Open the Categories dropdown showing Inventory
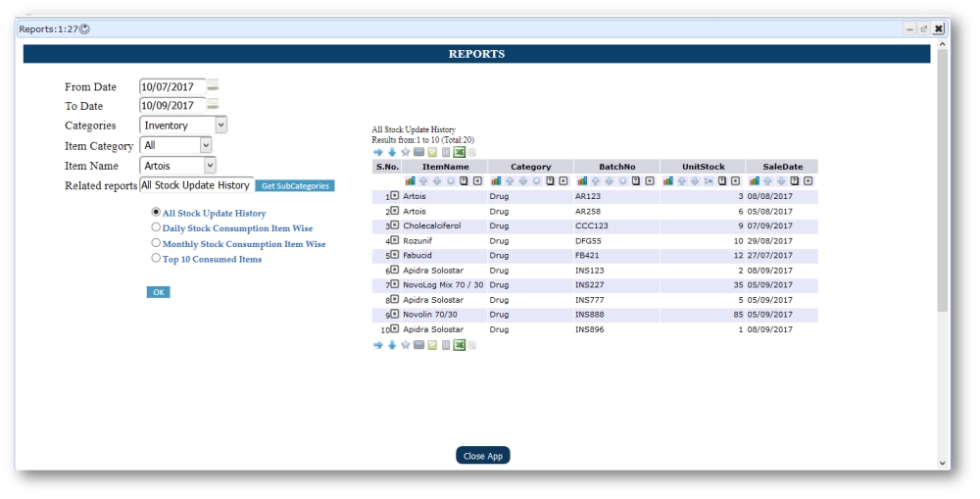The width and height of the screenshot is (980, 499). coord(183,125)
